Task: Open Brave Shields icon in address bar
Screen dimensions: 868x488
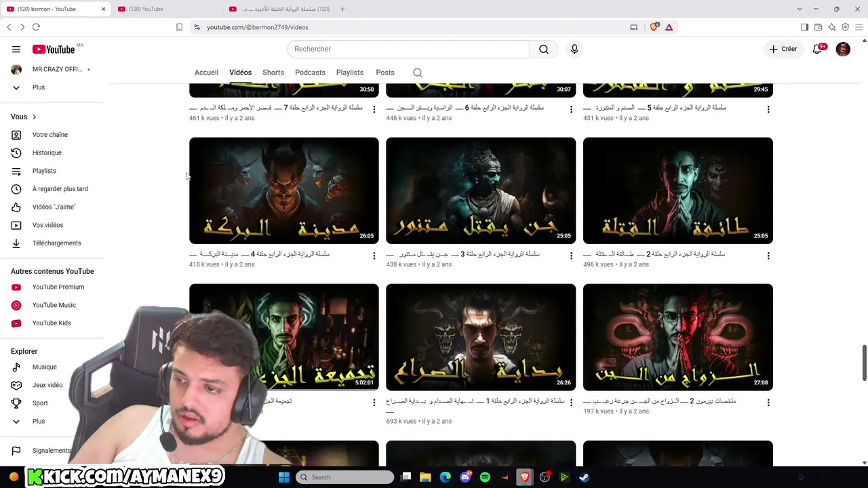Action: [x=654, y=27]
